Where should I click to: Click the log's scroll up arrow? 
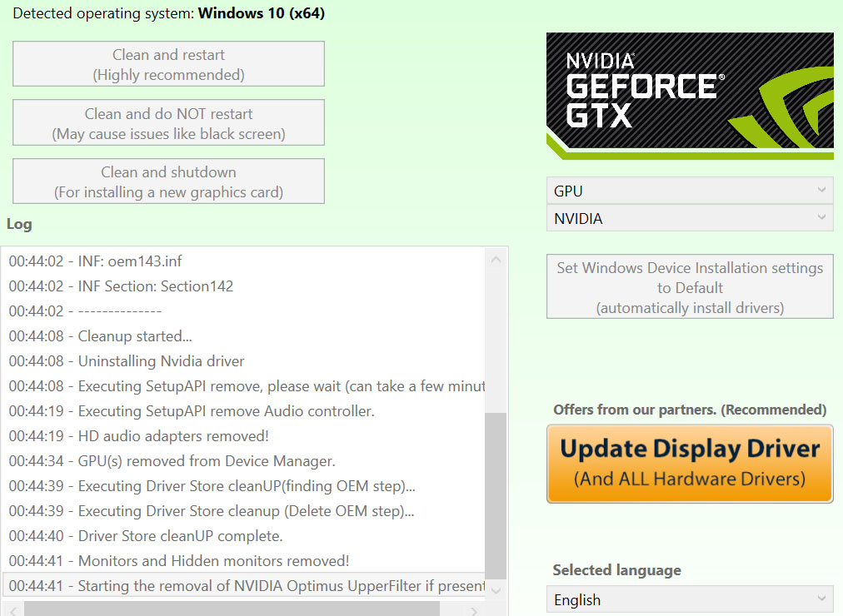point(496,260)
